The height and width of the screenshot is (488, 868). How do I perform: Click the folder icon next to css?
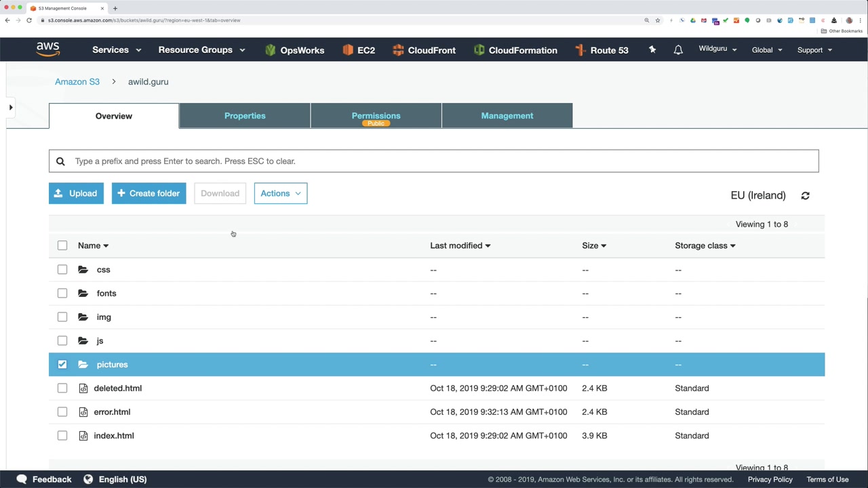click(83, 270)
